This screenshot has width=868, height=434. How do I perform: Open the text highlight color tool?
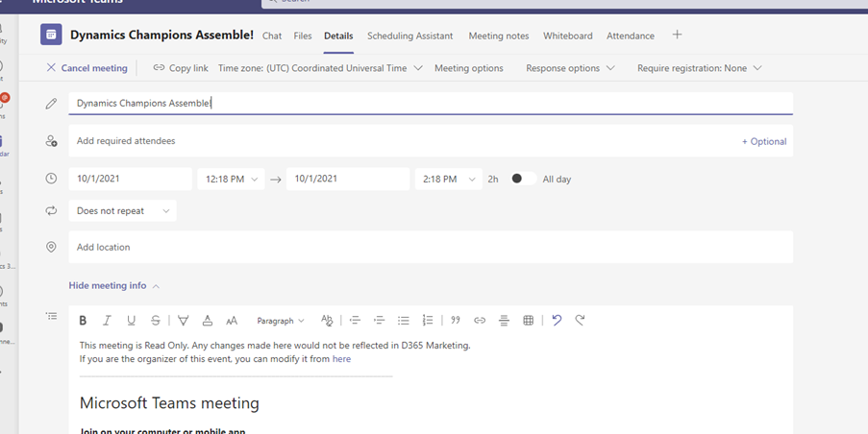184,320
